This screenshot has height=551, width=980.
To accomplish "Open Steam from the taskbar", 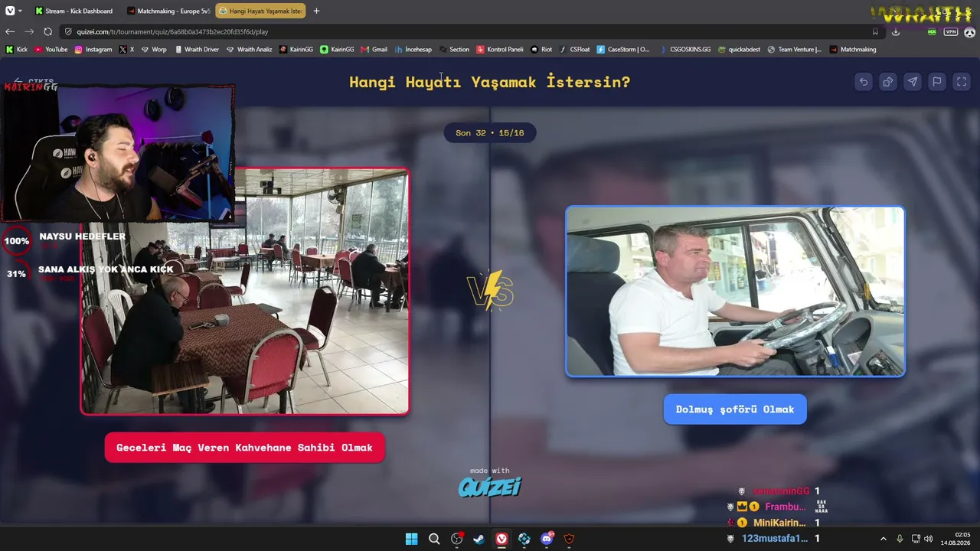I will coord(479,539).
